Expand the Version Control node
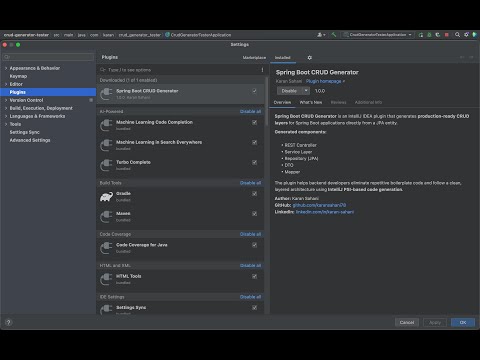Screen dimensions: 480x360 [6, 100]
